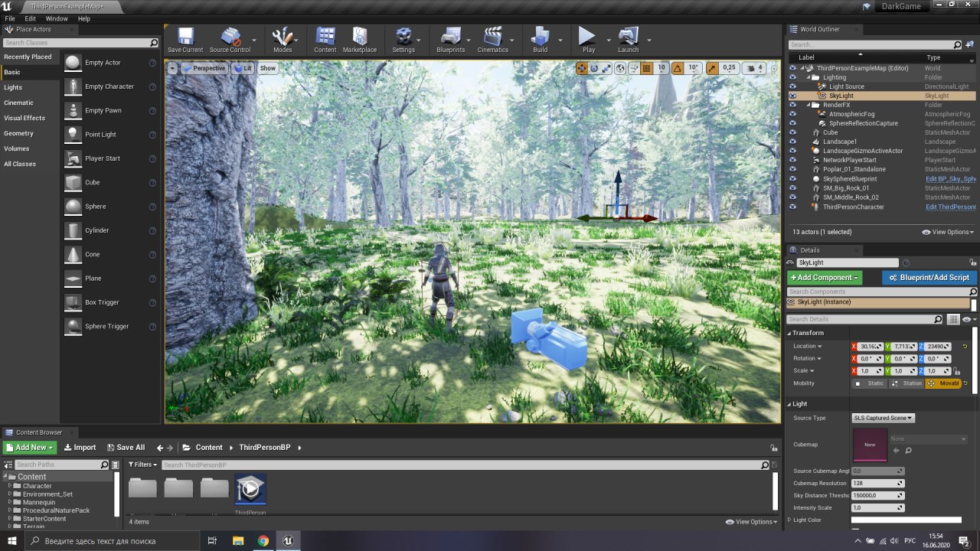980x551 pixels.
Task: Click the Player Start icon in Place Actors
Action: click(x=73, y=158)
